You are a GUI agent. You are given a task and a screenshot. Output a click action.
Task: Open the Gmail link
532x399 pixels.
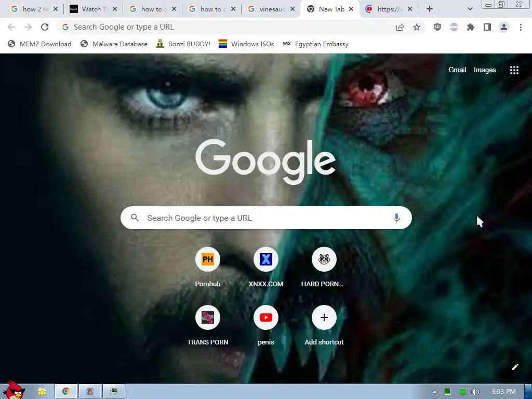(457, 70)
